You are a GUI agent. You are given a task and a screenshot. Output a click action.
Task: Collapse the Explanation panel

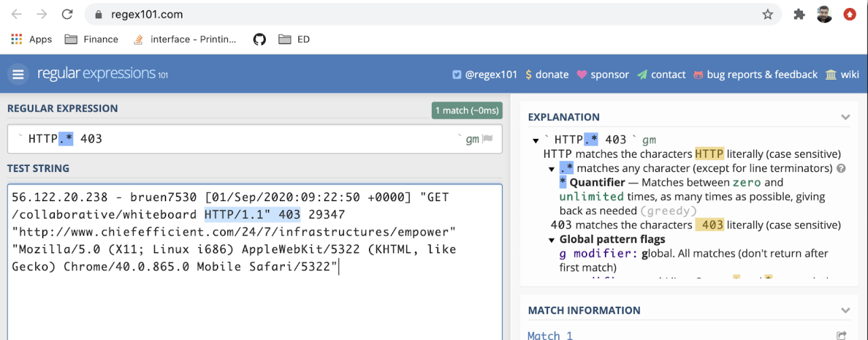845,117
